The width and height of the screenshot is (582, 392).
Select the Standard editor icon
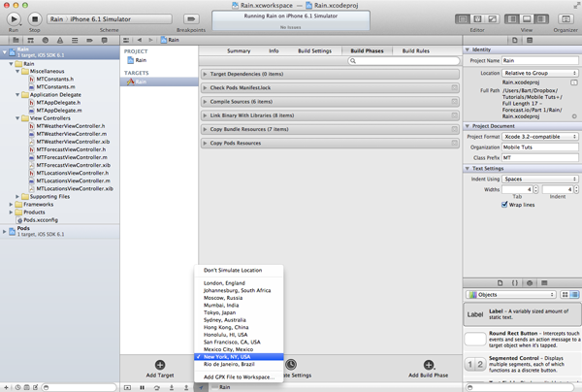[x=462, y=19]
